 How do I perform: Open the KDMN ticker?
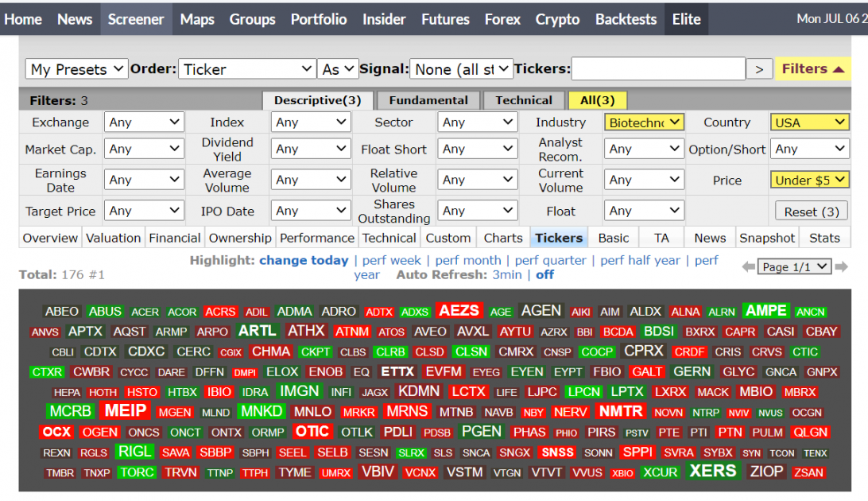pyautogui.click(x=419, y=391)
